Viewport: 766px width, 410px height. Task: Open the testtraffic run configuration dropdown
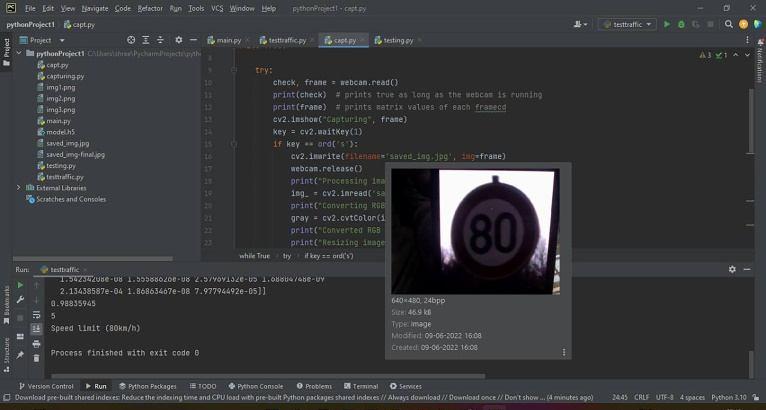(626, 24)
